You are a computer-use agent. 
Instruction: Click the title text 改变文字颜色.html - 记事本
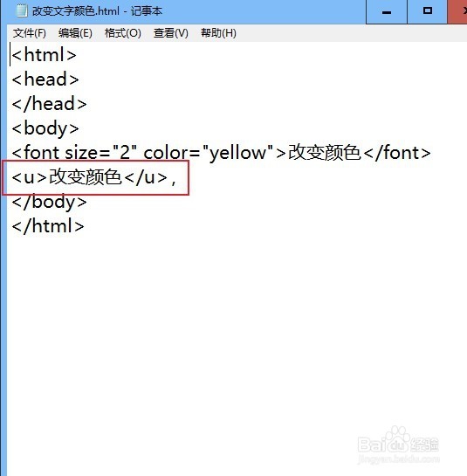pyautogui.click(x=97, y=11)
